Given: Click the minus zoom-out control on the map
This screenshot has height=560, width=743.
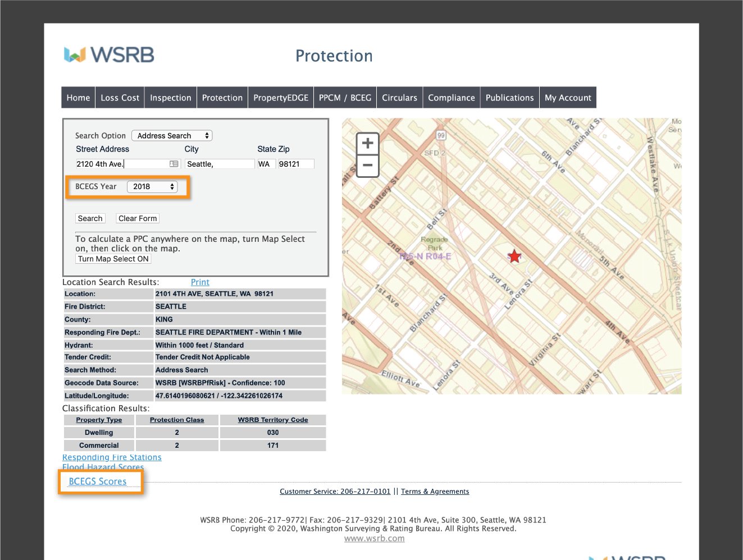Looking at the screenshot, I should pos(367,165).
